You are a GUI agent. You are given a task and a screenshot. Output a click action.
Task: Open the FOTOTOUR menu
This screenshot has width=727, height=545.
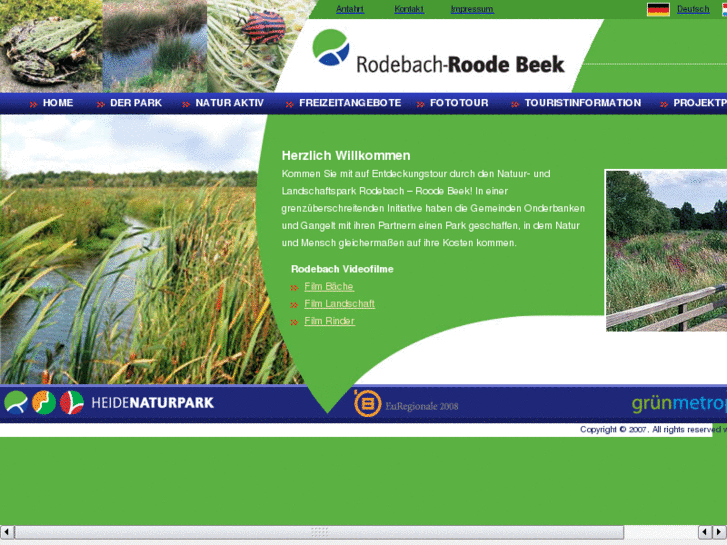[459, 103]
